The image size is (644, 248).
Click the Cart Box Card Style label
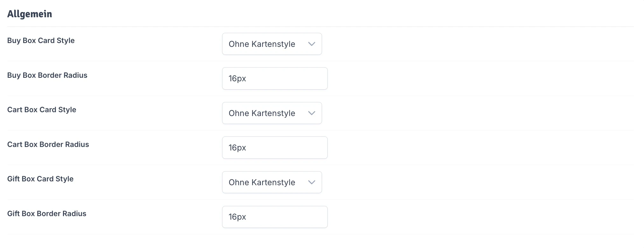41,109
